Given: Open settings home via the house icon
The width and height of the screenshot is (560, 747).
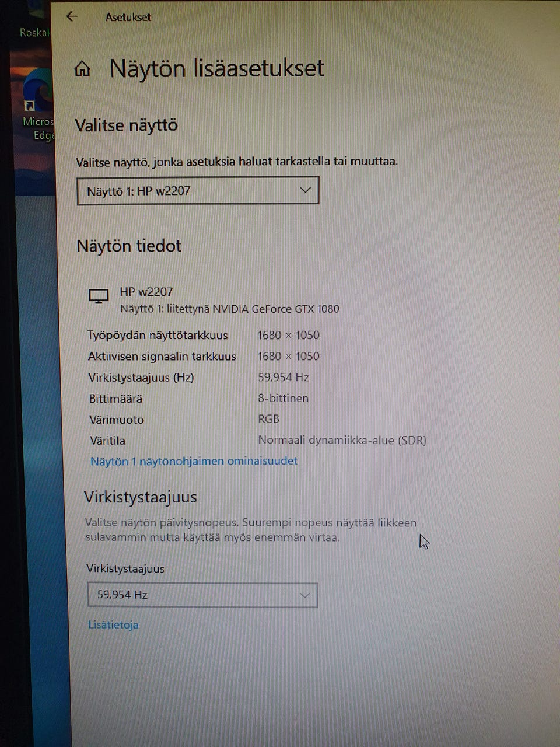Looking at the screenshot, I should click(83, 69).
